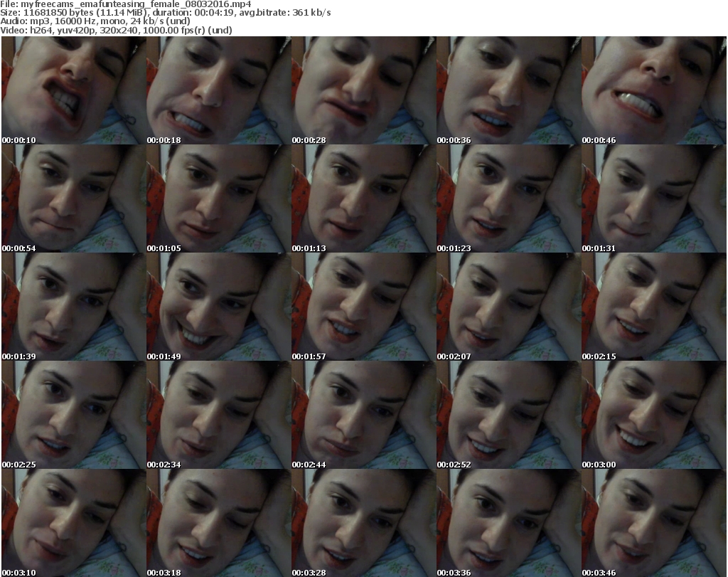Viewport: 728px width, 577px height.
Task: Click the file name line in header
Action: 126,4
